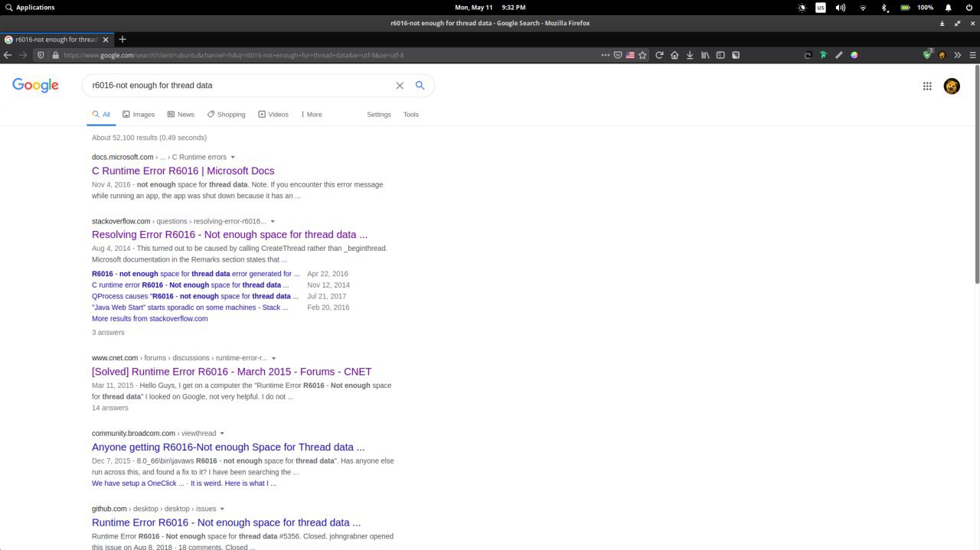Open the 'It is weird. Here is what I' sublink
The height and width of the screenshot is (550, 980).
coord(234,483)
